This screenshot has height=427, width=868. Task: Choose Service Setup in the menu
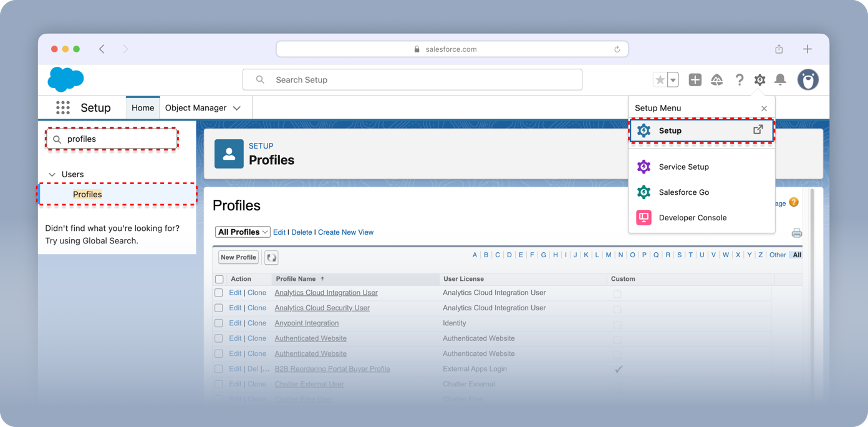click(x=683, y=167)
